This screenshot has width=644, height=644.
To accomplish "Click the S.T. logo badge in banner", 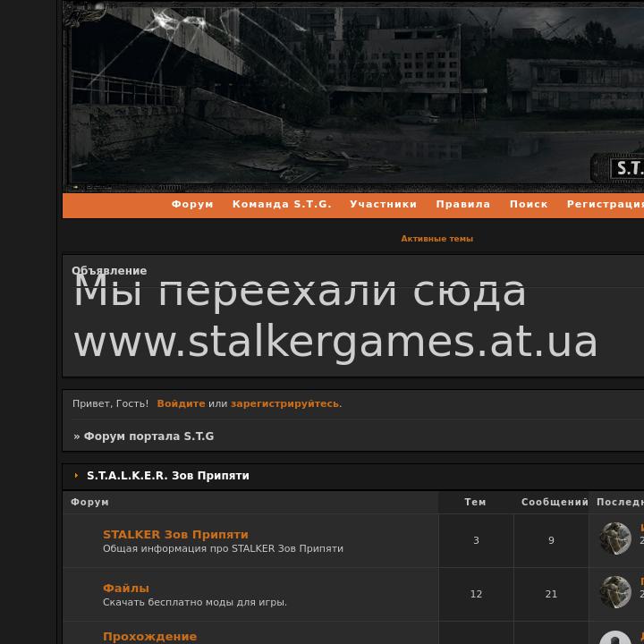I will click(618, 168).
